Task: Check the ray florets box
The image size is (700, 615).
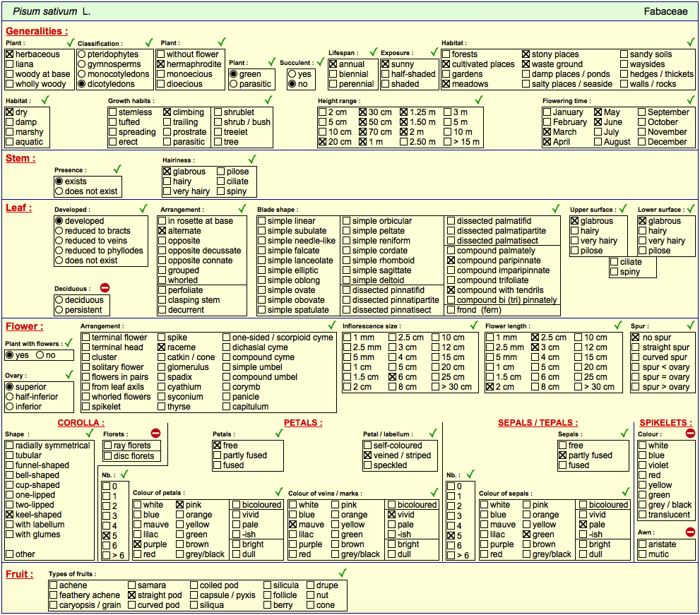Action: click(107, 446)
